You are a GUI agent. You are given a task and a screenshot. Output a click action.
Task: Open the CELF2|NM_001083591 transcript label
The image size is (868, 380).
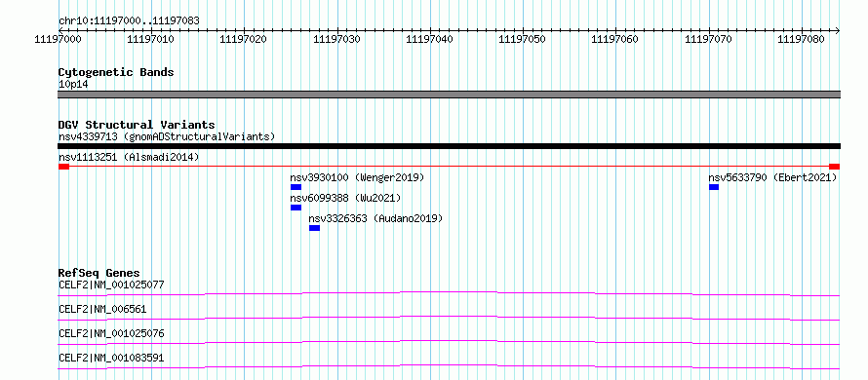[x=111, y=358]
